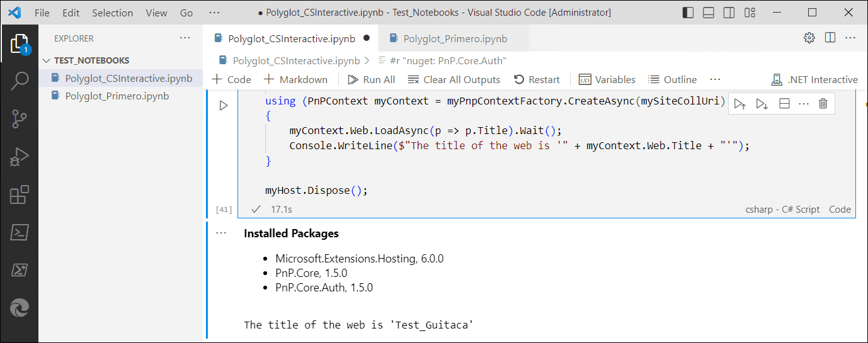Open additional notebook toolbar actions ellipsis
Screen dimensions: 868x343
point(715,79)
